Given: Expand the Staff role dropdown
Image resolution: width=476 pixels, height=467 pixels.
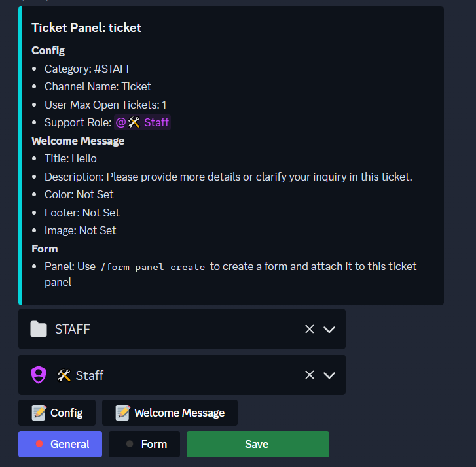Looking at the screenshot, I should [x=329, y=375].
